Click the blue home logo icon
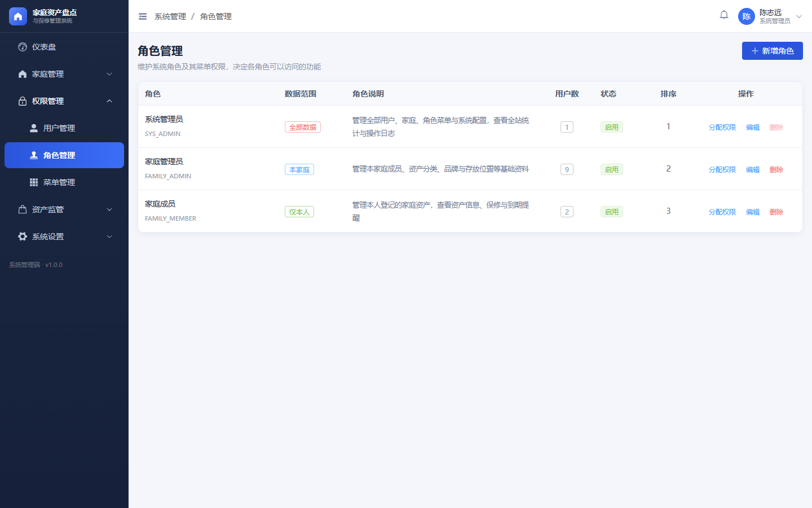Image resolution: width=812 pixels, height=508 pixels. click(x=18, y=16)
